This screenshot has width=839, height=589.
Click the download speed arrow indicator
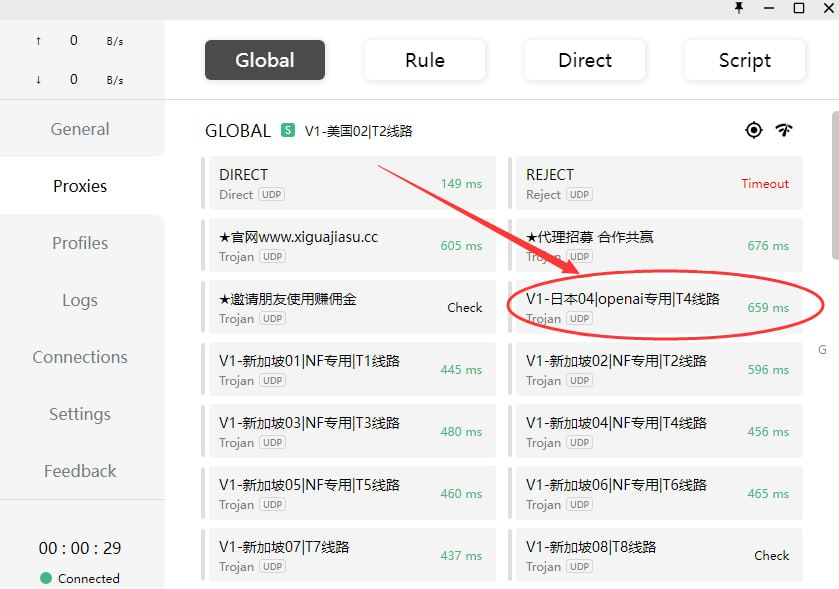coord(38,80)
